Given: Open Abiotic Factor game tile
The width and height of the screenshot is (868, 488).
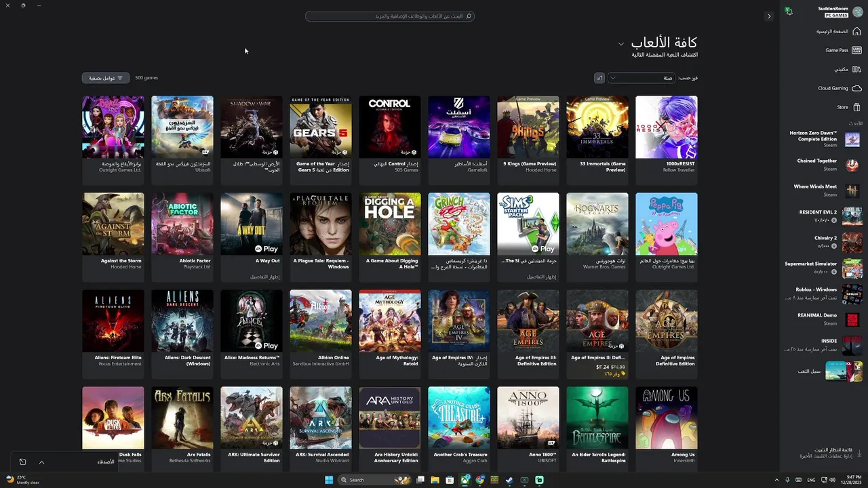Looking at the screenshot, I should (182, 237).
